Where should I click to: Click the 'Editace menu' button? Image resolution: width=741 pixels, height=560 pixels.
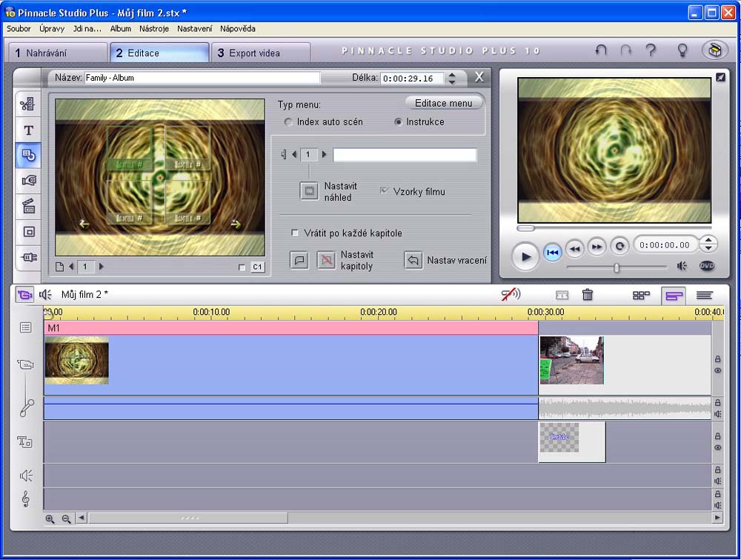pos(443,103)
